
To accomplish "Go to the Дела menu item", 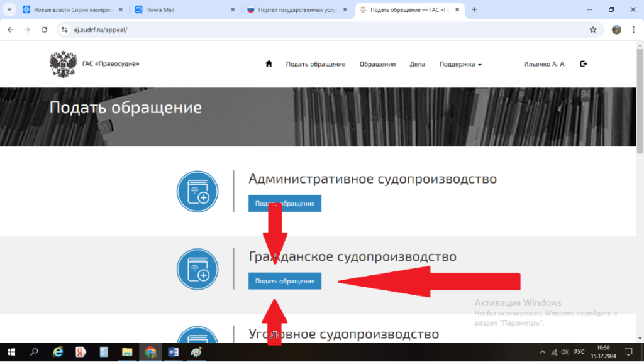I will 417,64.
